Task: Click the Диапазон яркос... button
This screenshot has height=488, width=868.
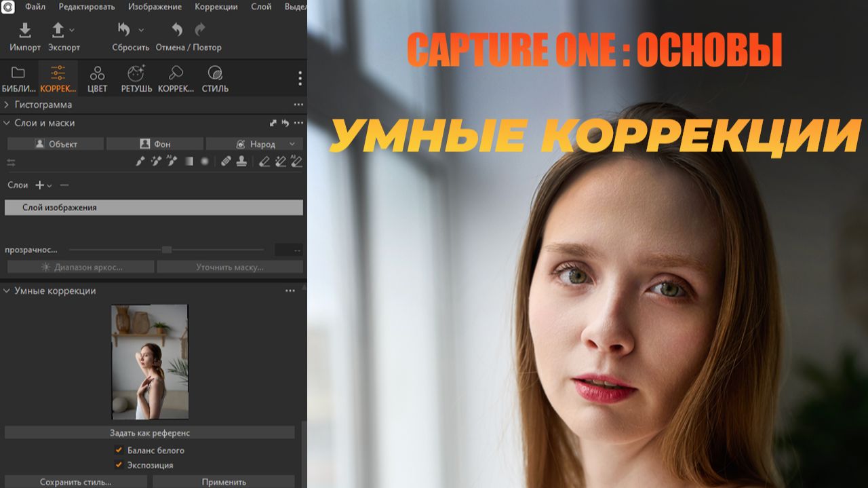Action: tap(81, 267)
